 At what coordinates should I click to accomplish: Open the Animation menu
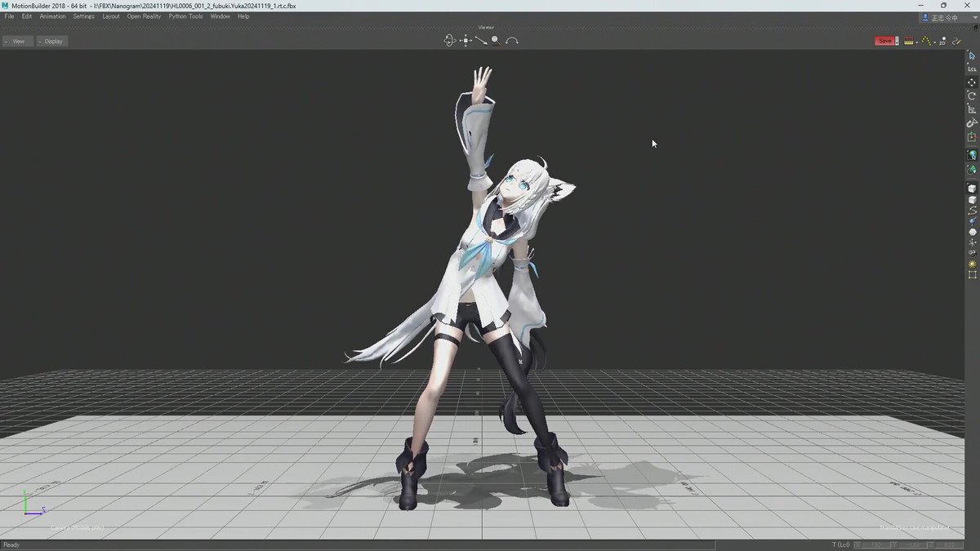coord(51,16)
